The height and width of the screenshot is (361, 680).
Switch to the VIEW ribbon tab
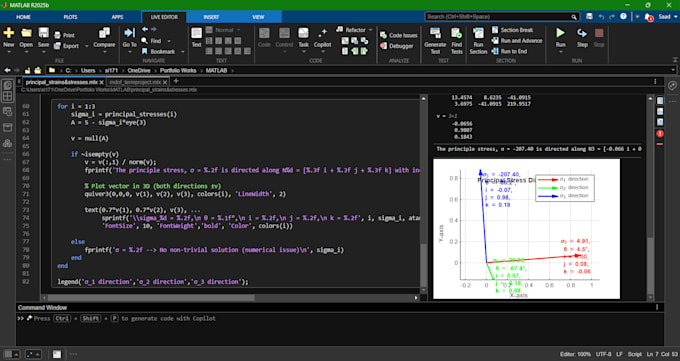[258, 17]
